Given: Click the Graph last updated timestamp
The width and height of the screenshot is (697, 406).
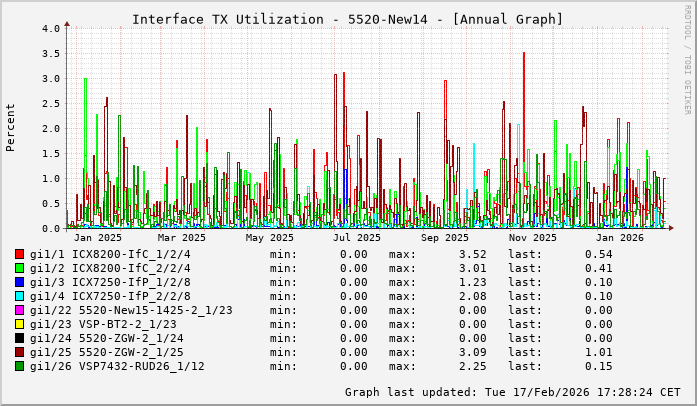Looking at the screenshot, I should coord(514,392).
